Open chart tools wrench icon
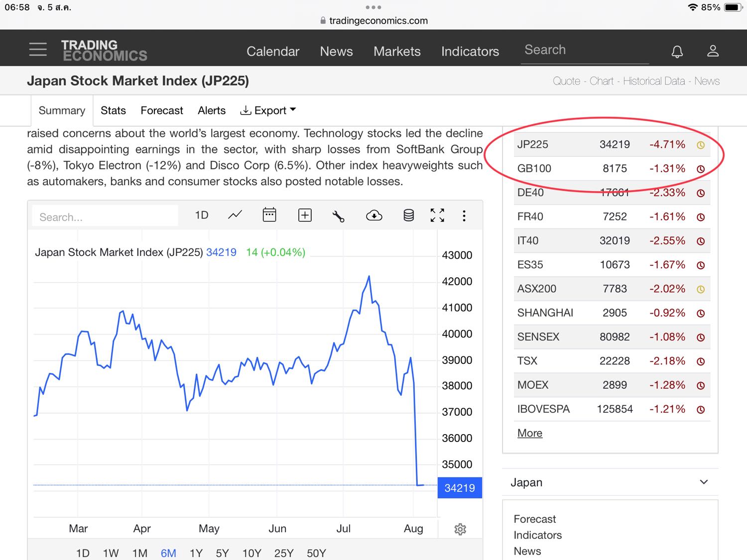The height and width of the screenshot is (560, 747). 339,216
